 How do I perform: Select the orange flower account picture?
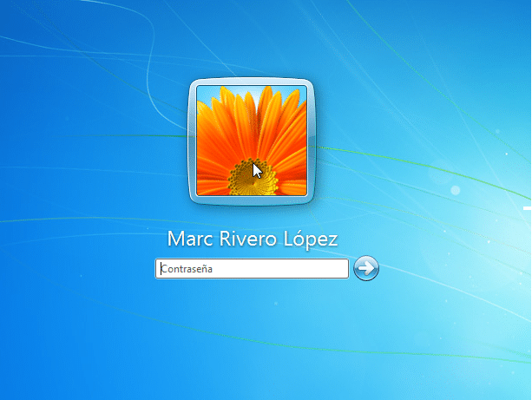[251, 139]
